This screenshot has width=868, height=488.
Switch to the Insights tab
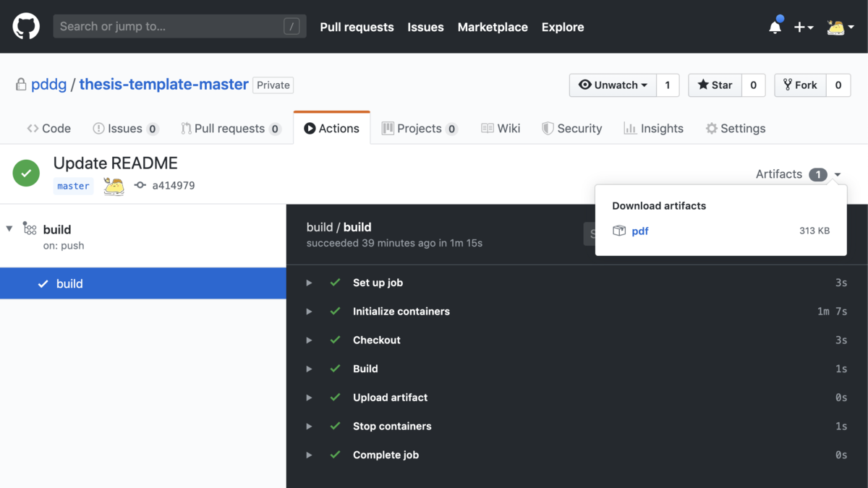tap(653, 128)
